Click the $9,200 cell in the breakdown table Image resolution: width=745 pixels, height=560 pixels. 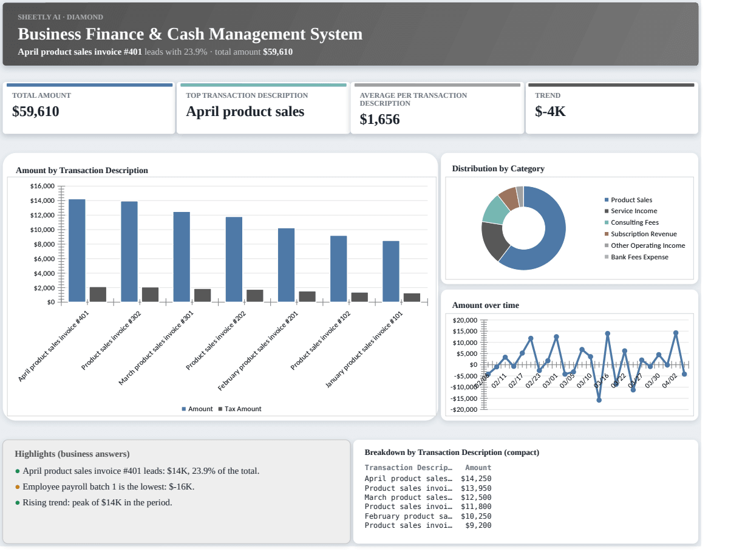[x=478, y=525]
